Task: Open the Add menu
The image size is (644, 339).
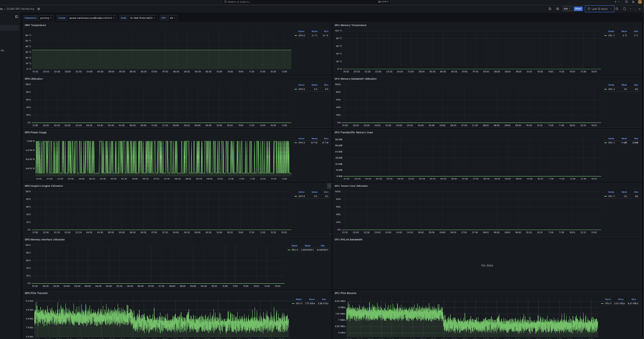Action: point(567,9)
